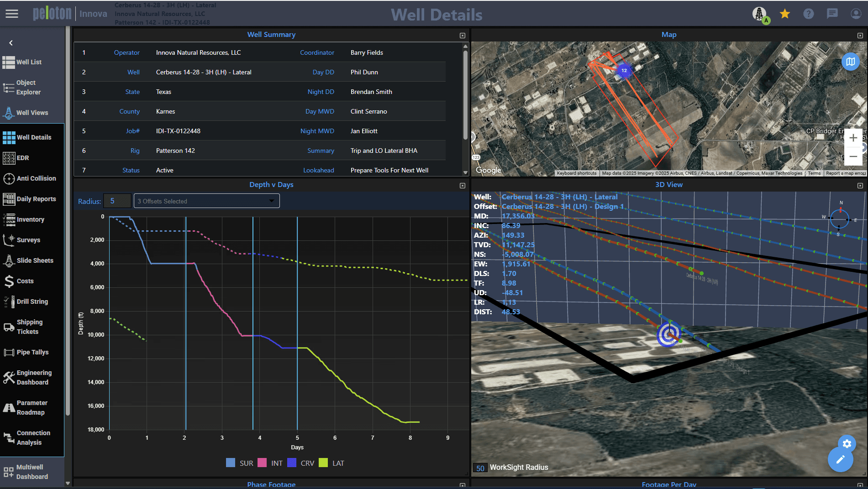Zoom in on the map
This screenshot has height=489, width=868.
coord(852,138)
